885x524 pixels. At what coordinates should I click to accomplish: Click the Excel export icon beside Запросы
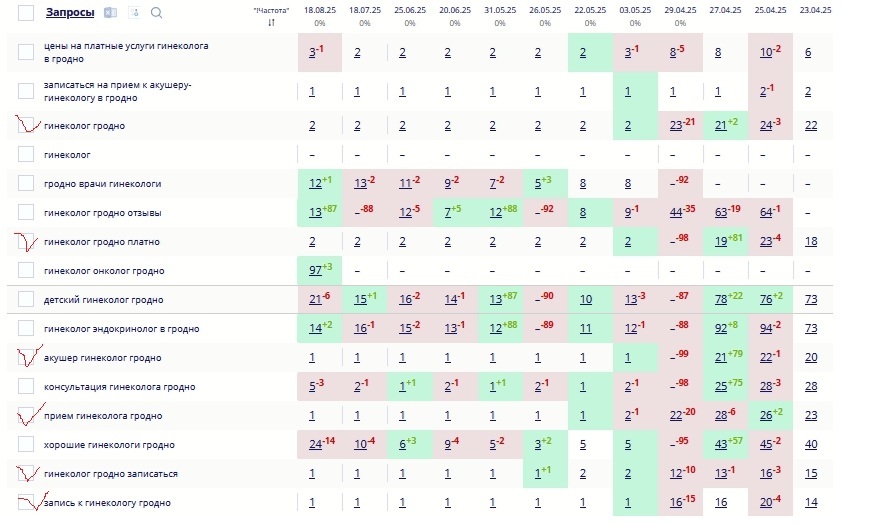point(111,13)
